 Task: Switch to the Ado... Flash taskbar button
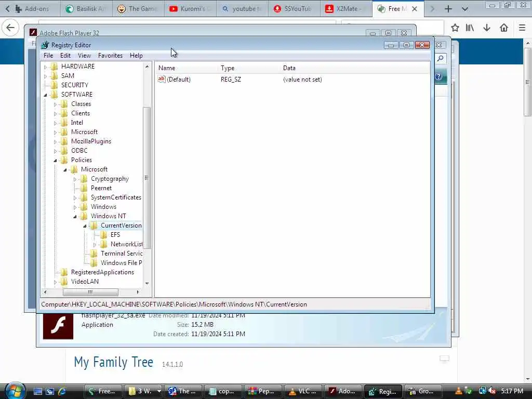click(x=342, y=391)
